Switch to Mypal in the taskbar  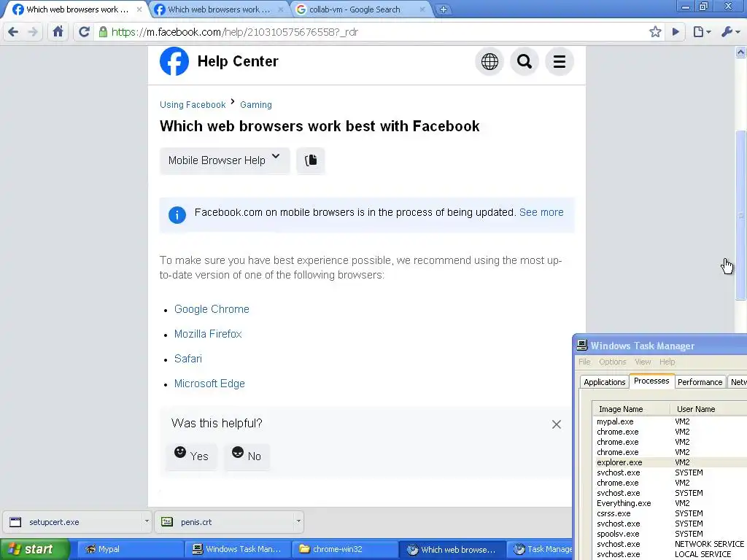click(x=130, y=550)
